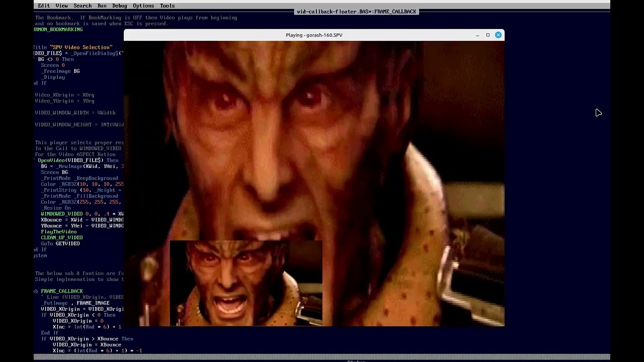The image size is (644, 362).
Task: Click the 'VIDEO_XOrigin = XBounce' line
Action: point(87,345)
